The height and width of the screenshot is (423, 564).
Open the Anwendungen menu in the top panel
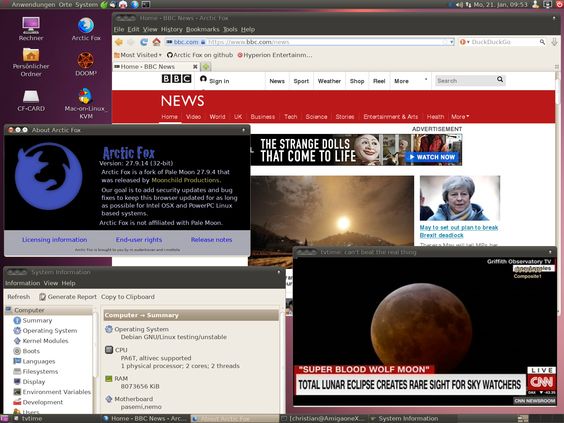click(33, 5)
